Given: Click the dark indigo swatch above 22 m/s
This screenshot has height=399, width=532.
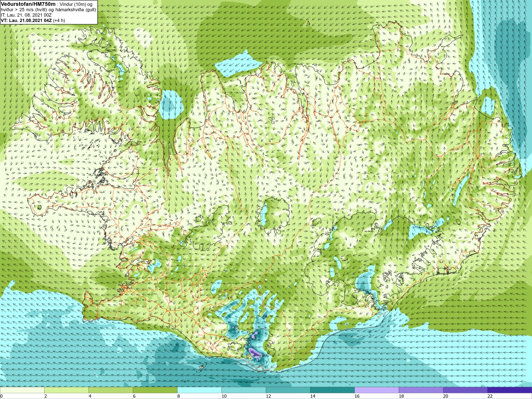Looking at the screenshot, I should [x=510, y=390].
